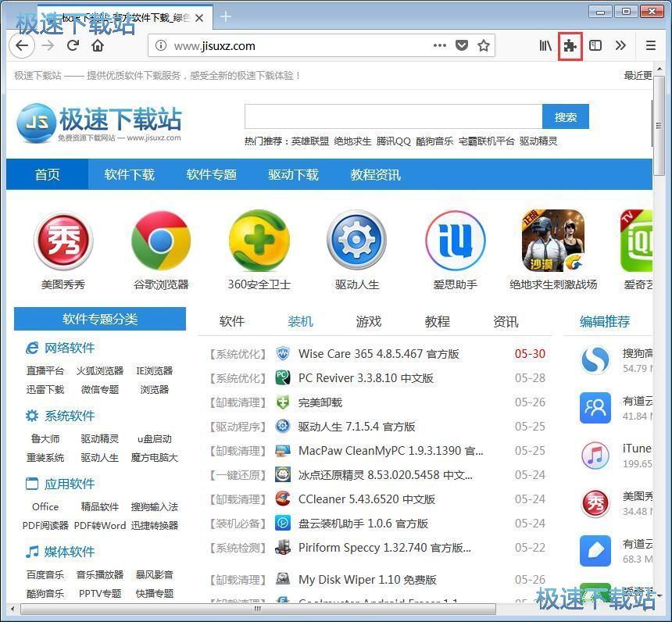
Task: Go back to previous page
Action: tap(22, 45)
